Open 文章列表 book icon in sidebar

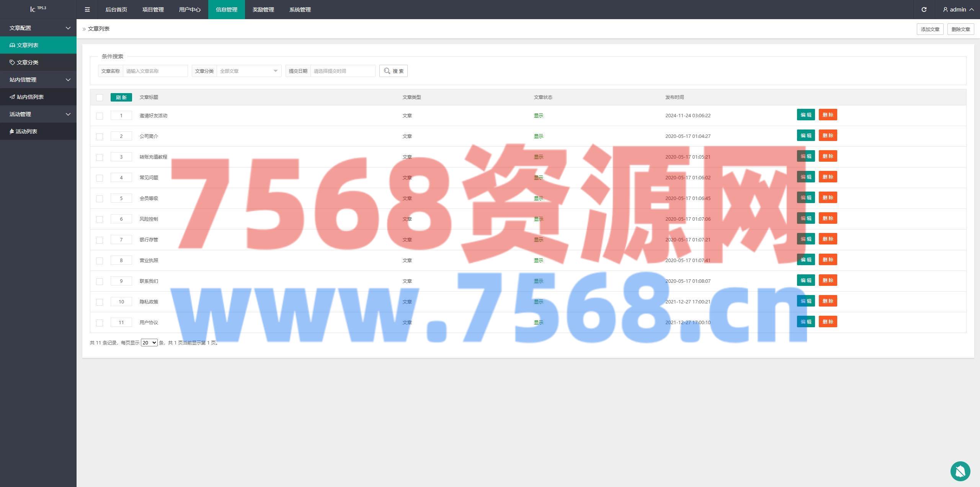click(12, 45)
